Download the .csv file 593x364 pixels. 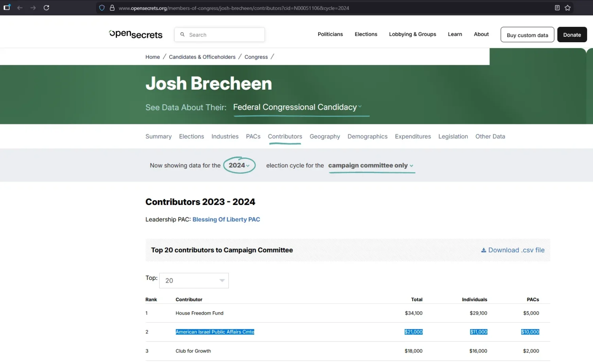click(513, 250)
